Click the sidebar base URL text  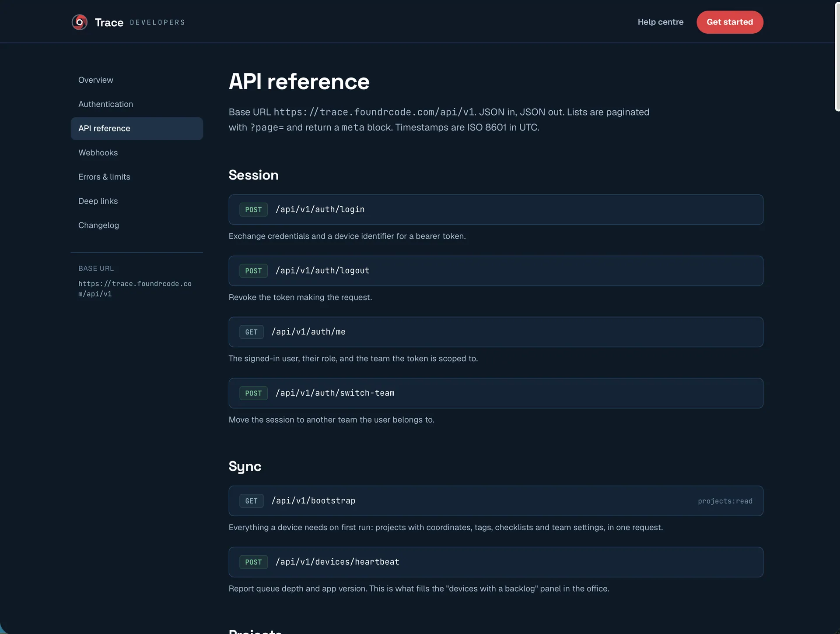[135, 289]
